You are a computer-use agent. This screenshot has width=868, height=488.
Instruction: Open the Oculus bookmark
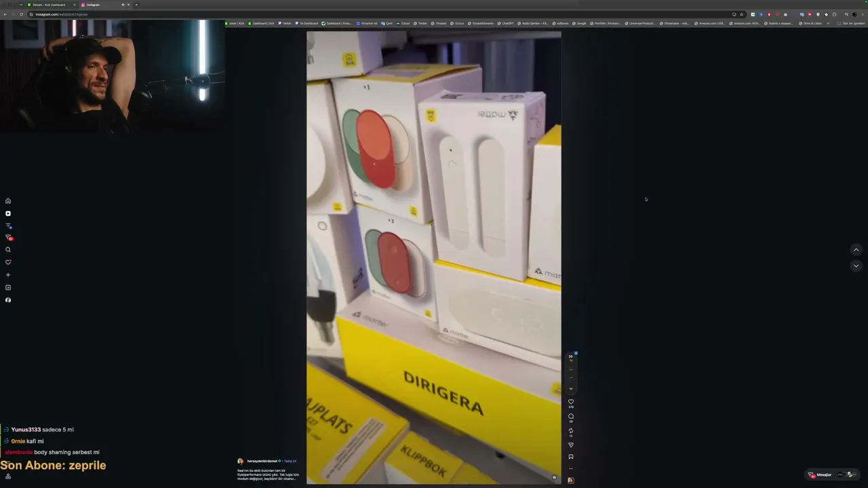tap(458, 23)
